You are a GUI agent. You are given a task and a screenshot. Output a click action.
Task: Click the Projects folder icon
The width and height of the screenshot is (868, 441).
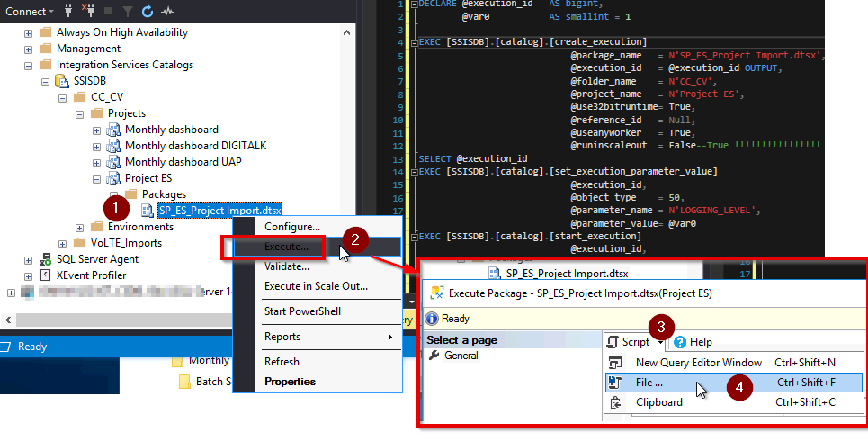point(97,113)
